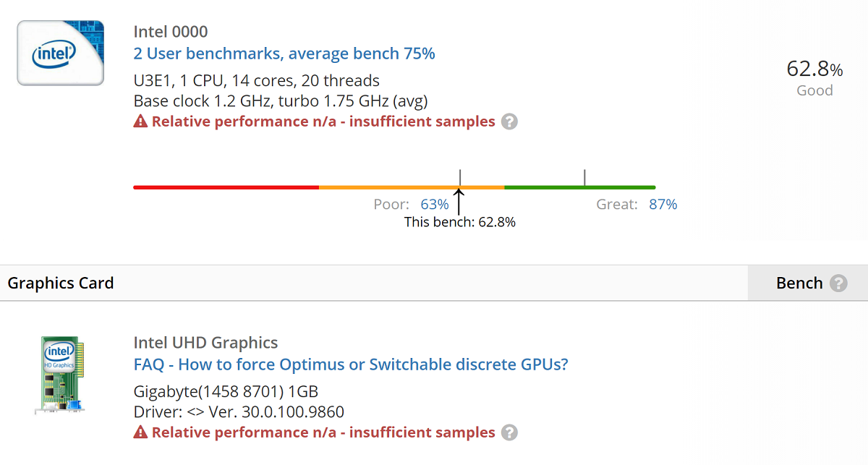Click the green segment of the performance bar
Viewport: 868px width, 465px height.
tap(579, 187)
